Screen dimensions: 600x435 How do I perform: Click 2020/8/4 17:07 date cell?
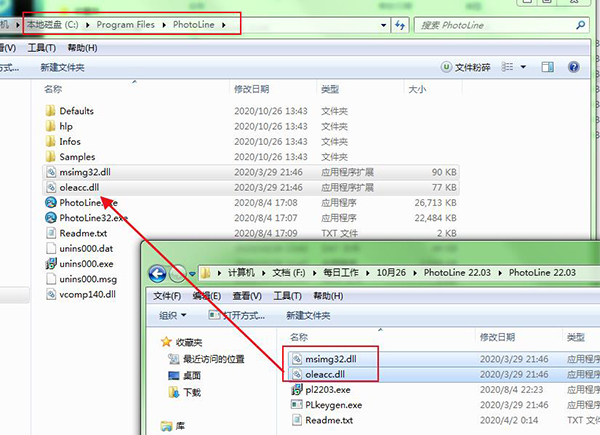[266, 218]
